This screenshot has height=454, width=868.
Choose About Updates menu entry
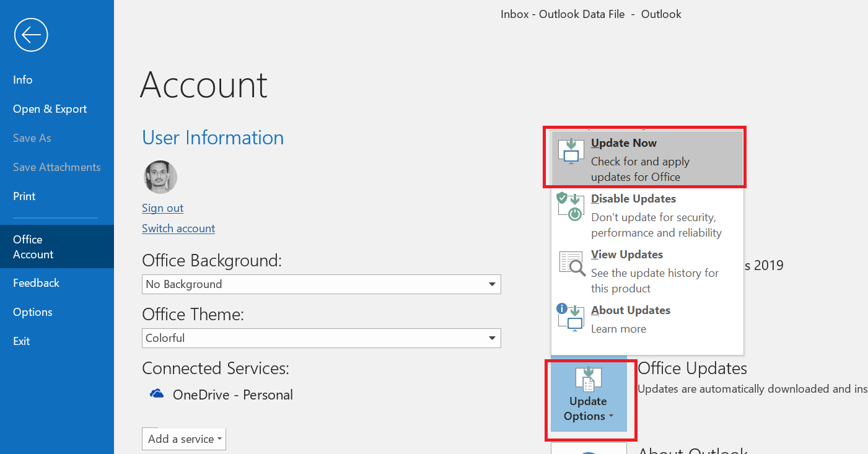tap(647, 319)
